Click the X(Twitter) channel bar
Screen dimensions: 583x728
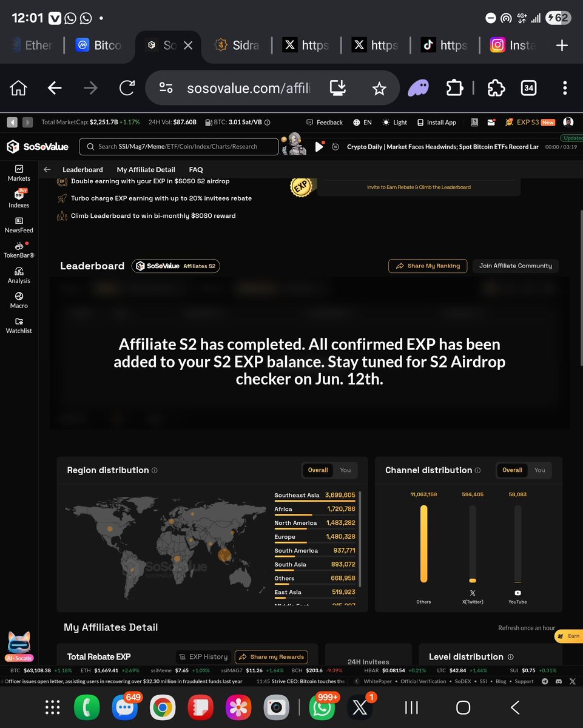(x=473, y=544)
